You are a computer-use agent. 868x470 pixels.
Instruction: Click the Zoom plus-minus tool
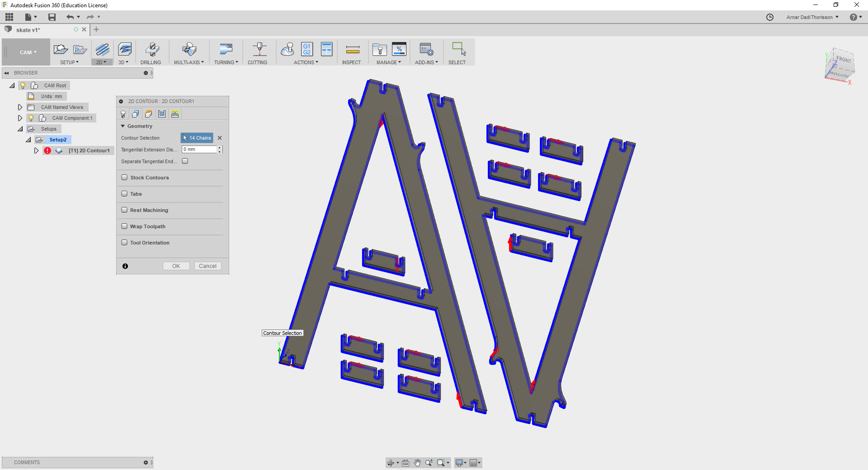[429, 463]
